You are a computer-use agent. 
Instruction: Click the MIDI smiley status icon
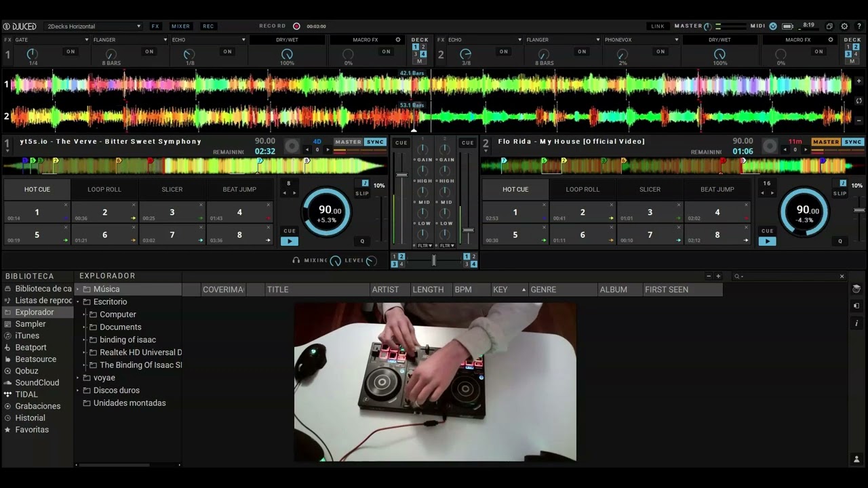tap(772, 26)
